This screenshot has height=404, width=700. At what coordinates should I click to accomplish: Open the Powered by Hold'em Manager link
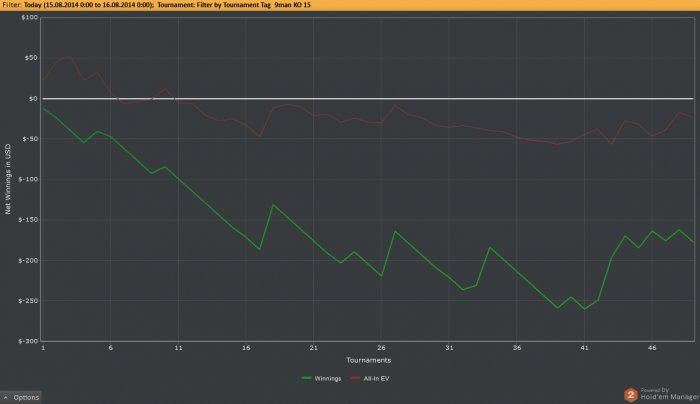670,394
